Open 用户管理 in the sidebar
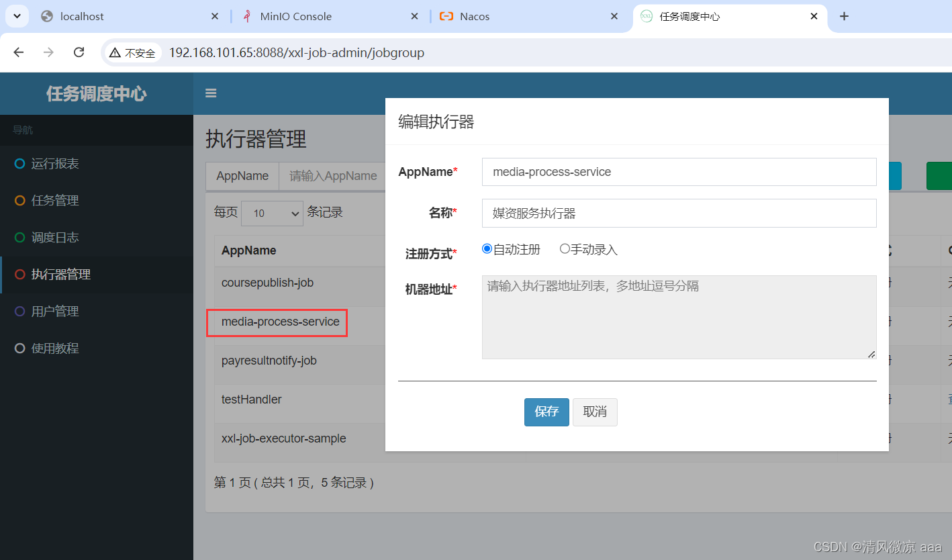Viewport: 952px width, 560px height. point(97,312)
